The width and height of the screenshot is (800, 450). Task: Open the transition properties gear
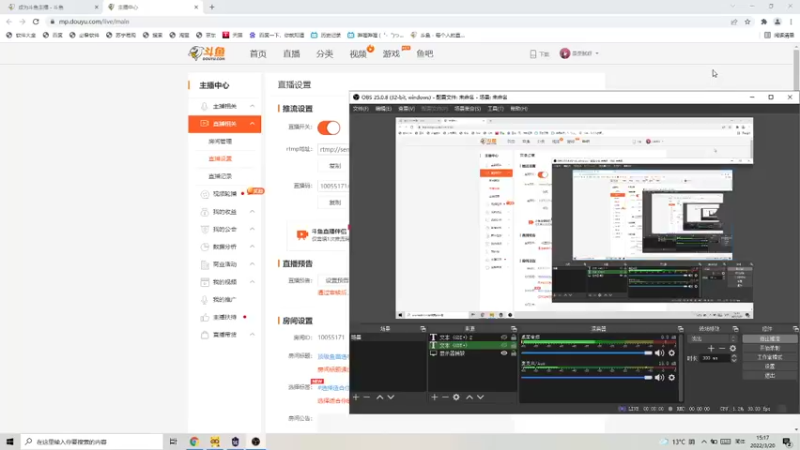pos(733,348)
